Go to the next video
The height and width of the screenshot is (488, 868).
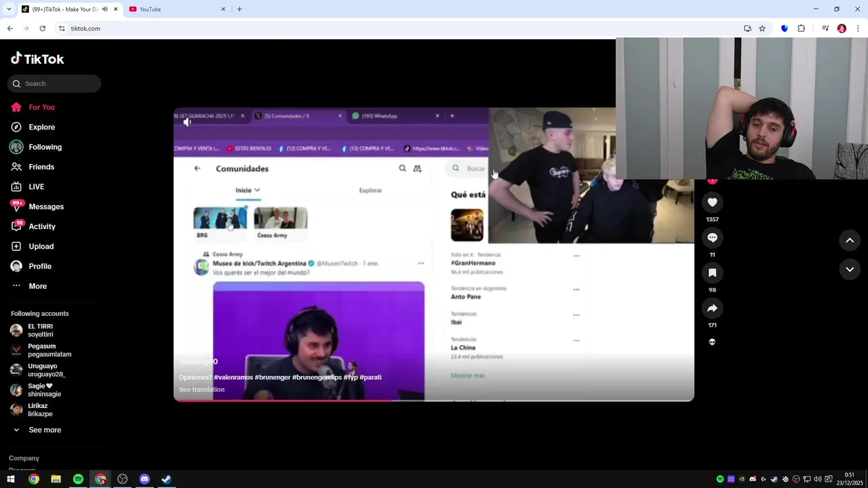point(850,269)
